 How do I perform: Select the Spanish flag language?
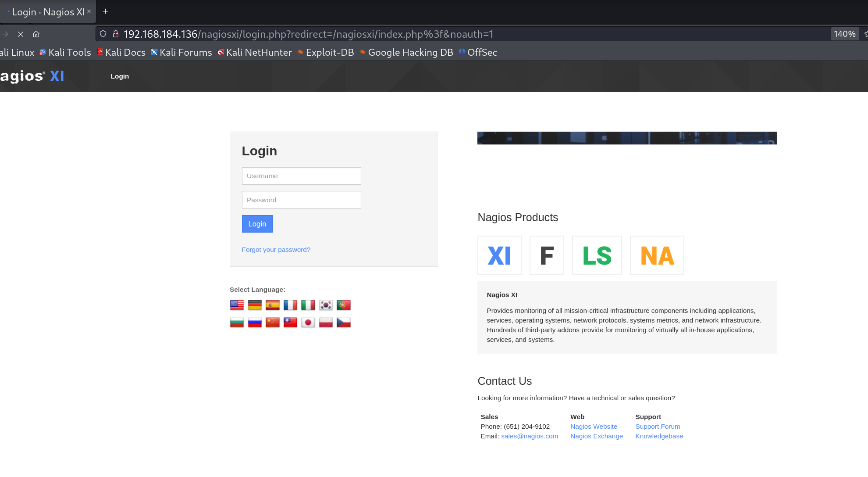[x=273, y=305]
